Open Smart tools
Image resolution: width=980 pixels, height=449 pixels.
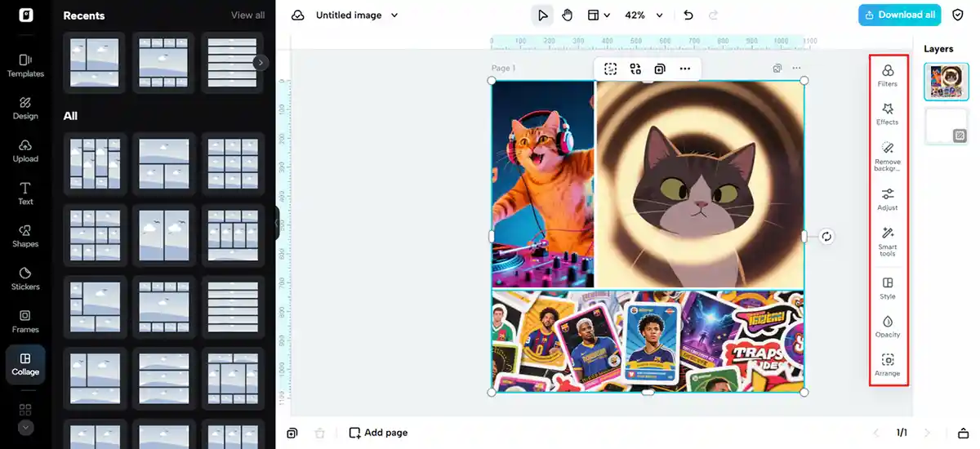point(888,242)
